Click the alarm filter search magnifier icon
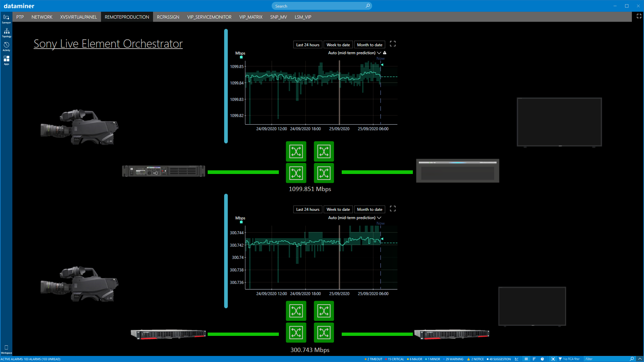Image resolution: width=644 pixels, height=362 pixels. tap(632, 359)
